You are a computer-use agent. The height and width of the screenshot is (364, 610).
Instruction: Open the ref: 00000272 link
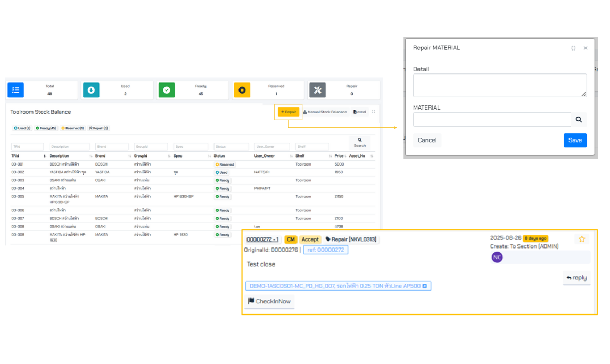[x=325, y=250]
